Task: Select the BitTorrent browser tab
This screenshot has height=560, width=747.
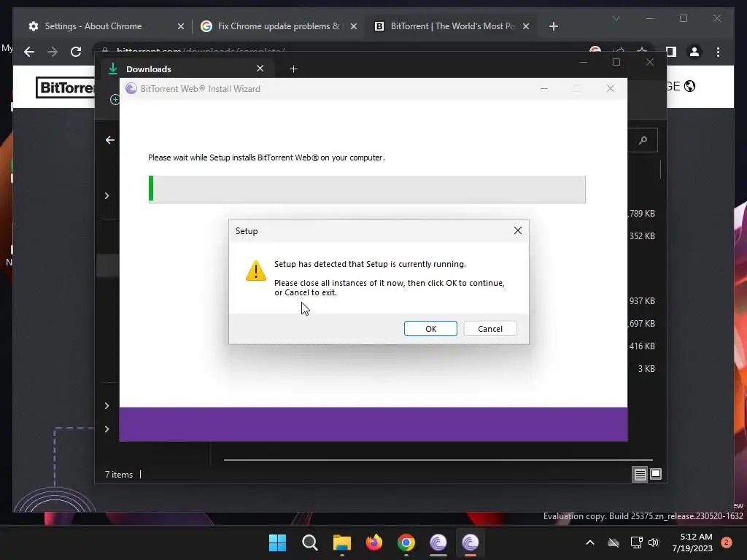Action: coord(452,26)
